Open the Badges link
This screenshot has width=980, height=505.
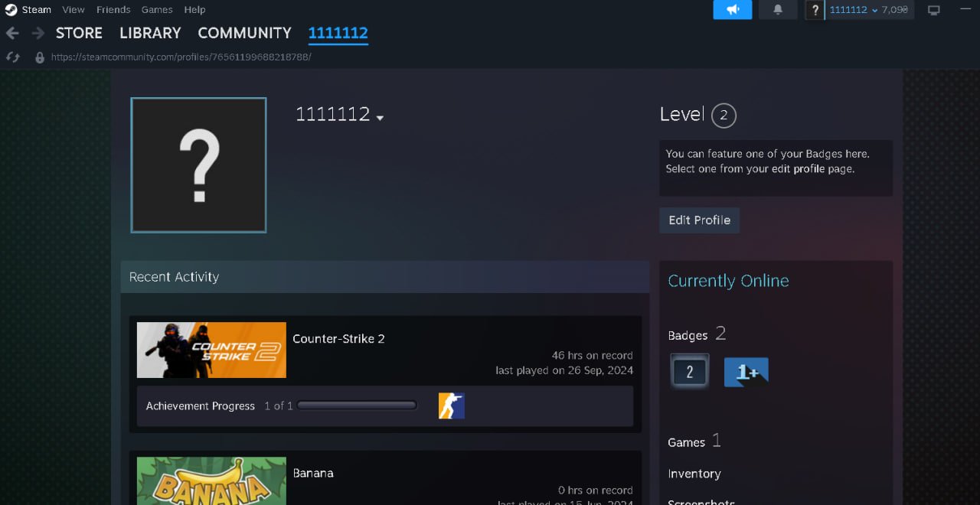[688, 335]
